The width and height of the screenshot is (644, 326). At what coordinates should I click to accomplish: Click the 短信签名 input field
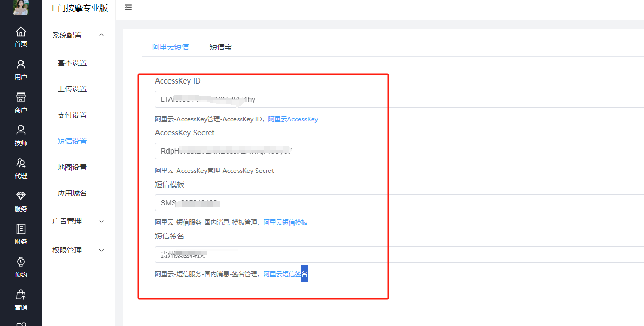tap(399, 254)
